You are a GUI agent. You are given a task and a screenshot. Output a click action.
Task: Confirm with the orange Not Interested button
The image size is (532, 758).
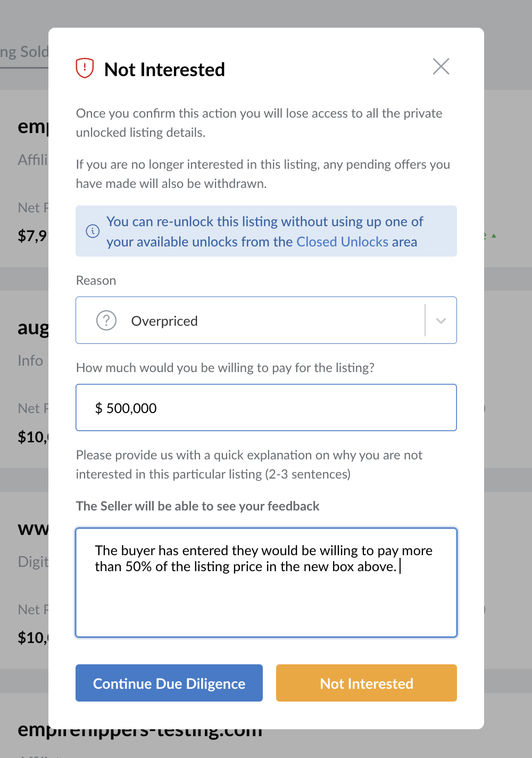tap(367, 683)
